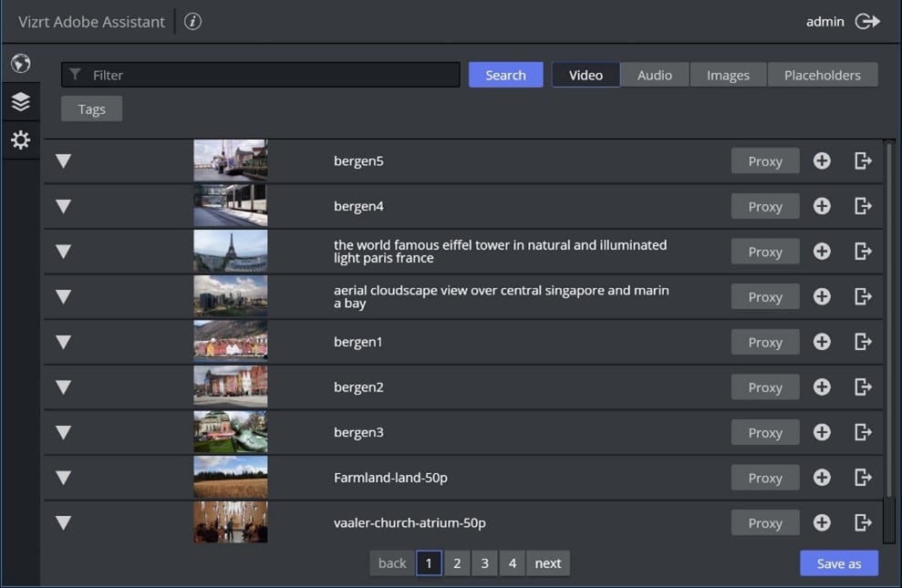The width and height of the screenshot is (902, 588).
Task: Switch to the Placeholders tab
Action: [x=823, y=75]
